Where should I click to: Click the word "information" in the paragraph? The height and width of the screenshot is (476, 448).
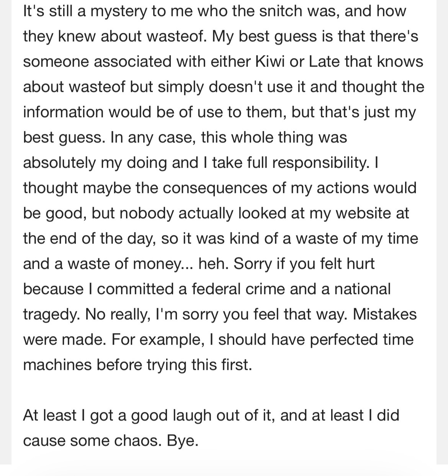click(62, 112)
